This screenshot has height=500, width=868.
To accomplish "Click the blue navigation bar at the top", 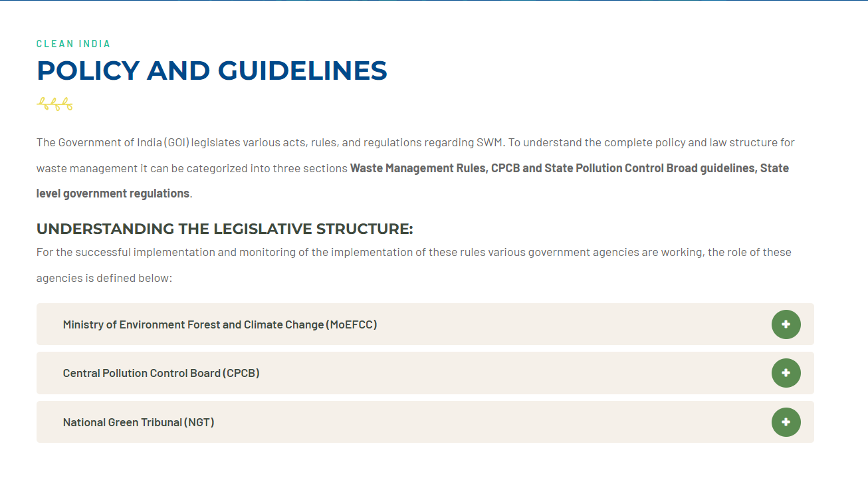I will pos(434,3).
